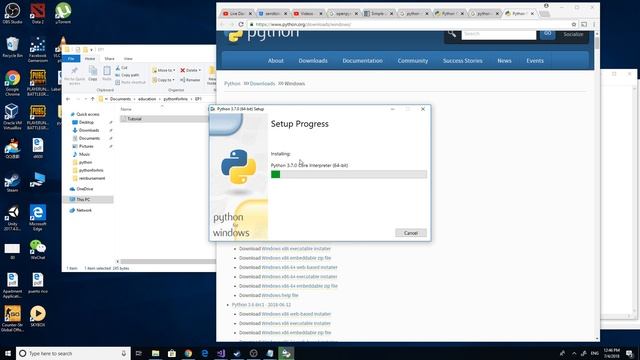640x360 pixels.
Task: Open Downloads in Explorer sidebar
Action: tap(89, 130)
